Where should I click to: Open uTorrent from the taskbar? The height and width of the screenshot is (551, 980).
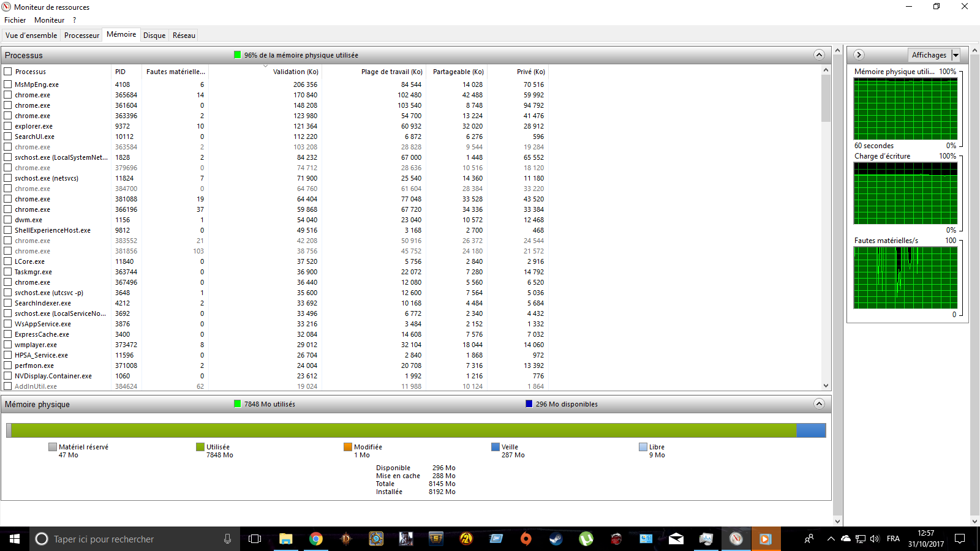(x=586, y=539)
